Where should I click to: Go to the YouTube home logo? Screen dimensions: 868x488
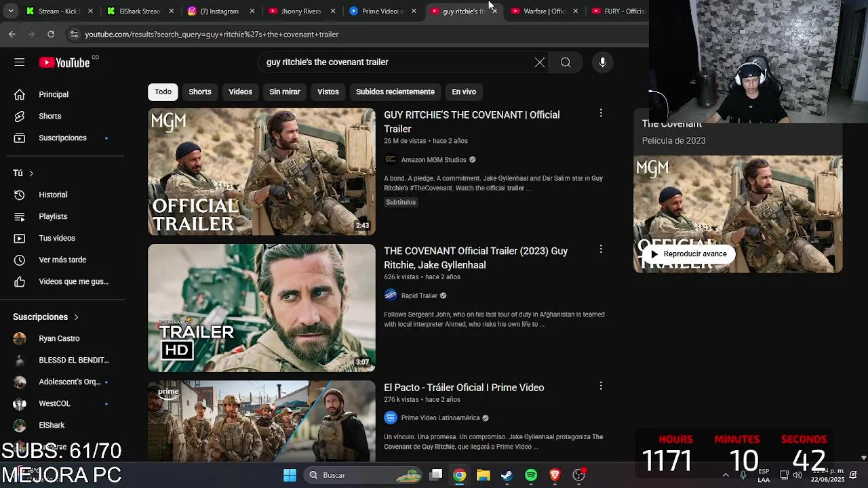[x=64, y=62]
